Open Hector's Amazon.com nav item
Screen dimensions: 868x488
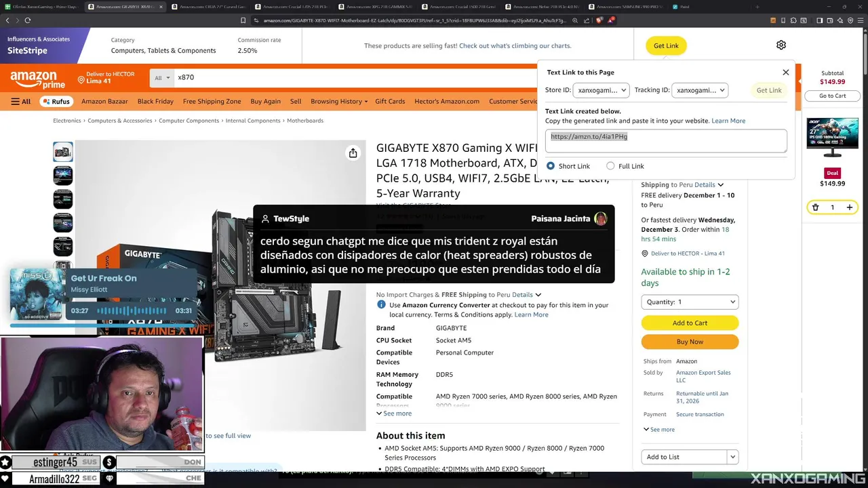tap(447, 102)
